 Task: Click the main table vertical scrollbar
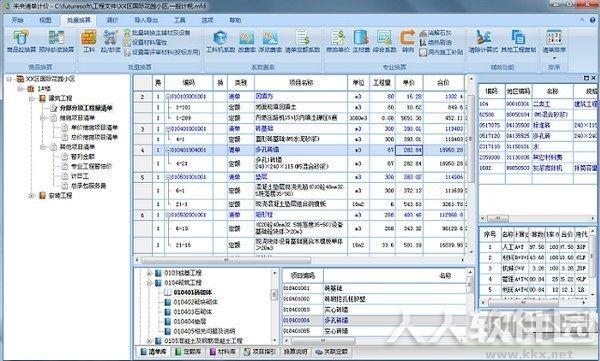471,139
